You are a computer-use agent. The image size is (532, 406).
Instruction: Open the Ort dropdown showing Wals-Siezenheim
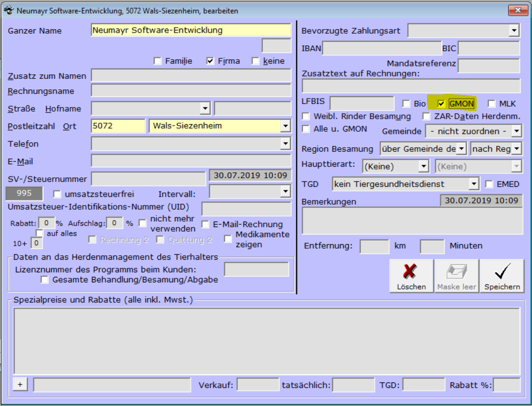(x=285, y=126)
